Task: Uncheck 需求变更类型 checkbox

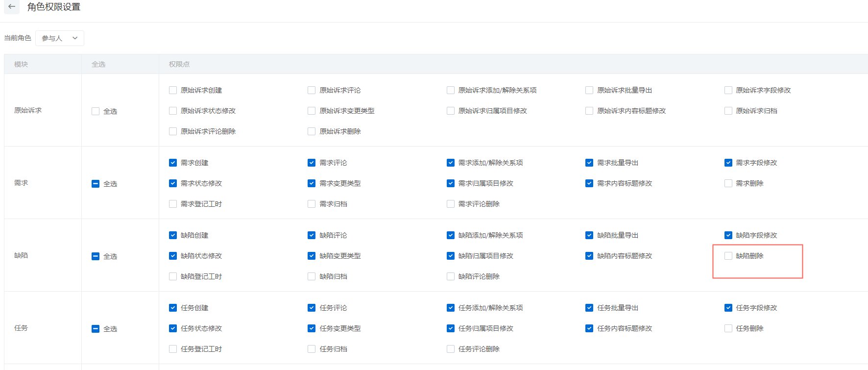Action: click(312, 183)
